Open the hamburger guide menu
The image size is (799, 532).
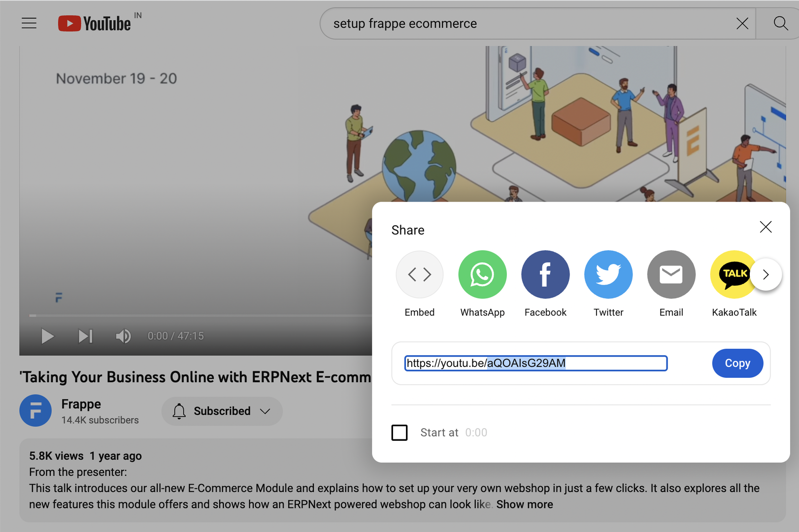(x=29, y=23)
